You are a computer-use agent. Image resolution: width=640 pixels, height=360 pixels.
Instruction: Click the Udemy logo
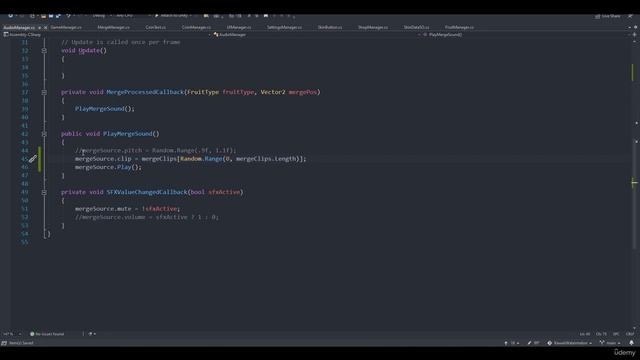click(625, 352)
